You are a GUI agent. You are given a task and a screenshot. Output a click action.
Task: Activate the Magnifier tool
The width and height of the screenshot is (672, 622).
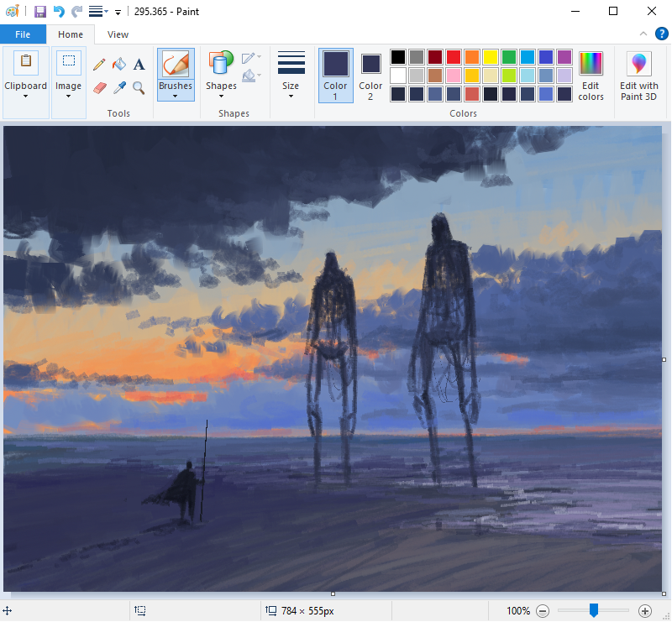pyautogui.click(x=139, y=87)
